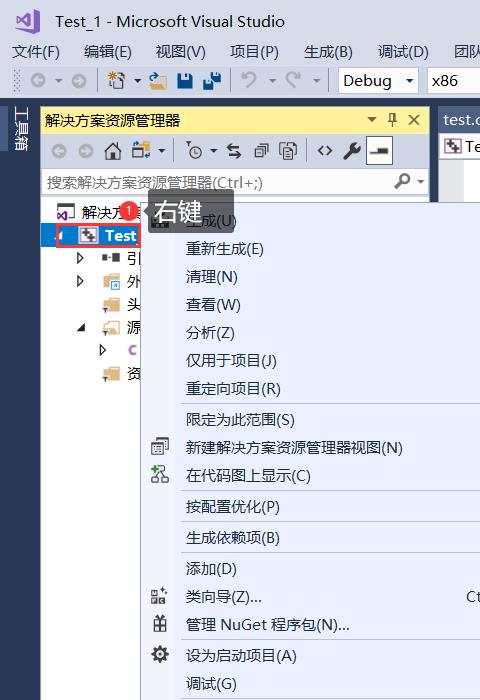This screenshot has width=480, height=700.
Task: Choose 管理 NuGet 程序包(N) menu entry
Action: (267, 625)
